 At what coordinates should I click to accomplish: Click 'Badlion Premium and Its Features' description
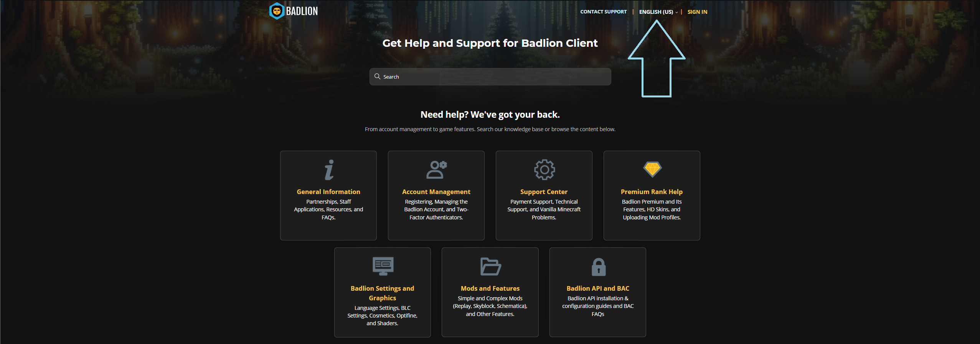pyautogui.click(x=652, y=209)
